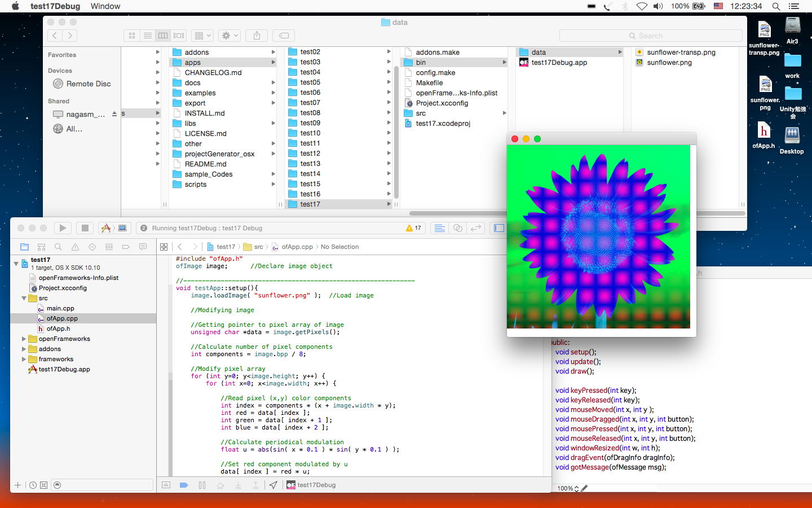Viewport: 812px width, 508px height.
Task: Click the Finder Share button
Action: [257, 36]
